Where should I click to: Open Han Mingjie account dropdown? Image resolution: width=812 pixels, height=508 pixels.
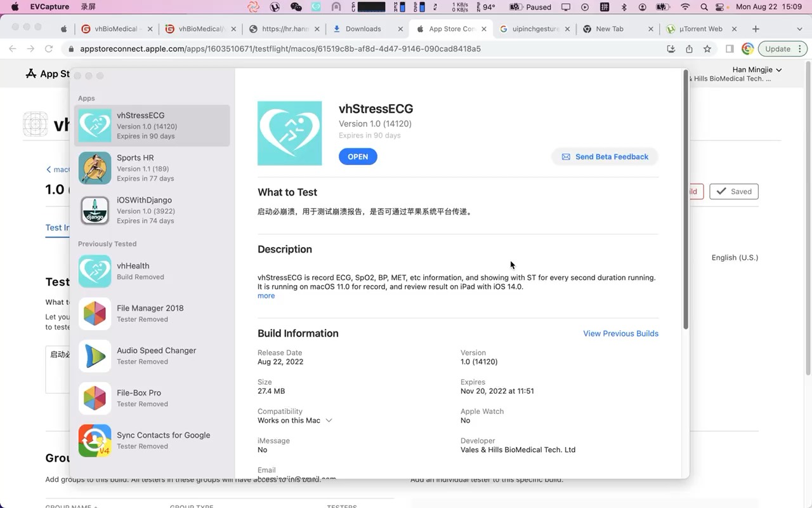[757, 70]
